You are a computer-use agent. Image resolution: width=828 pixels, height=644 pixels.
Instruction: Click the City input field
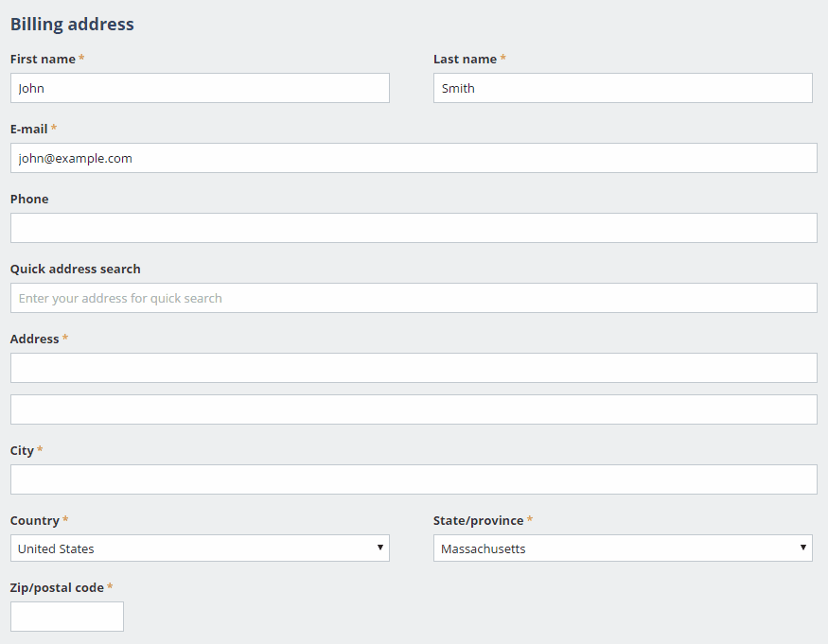pyautogui.click(x=414, y=479)
